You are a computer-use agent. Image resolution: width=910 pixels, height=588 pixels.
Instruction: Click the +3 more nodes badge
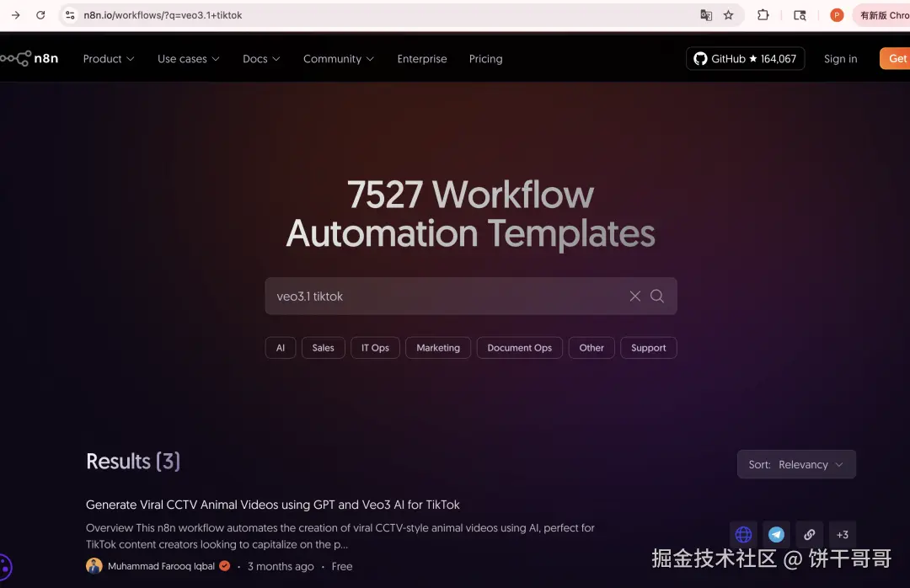(x=842, y=535)
